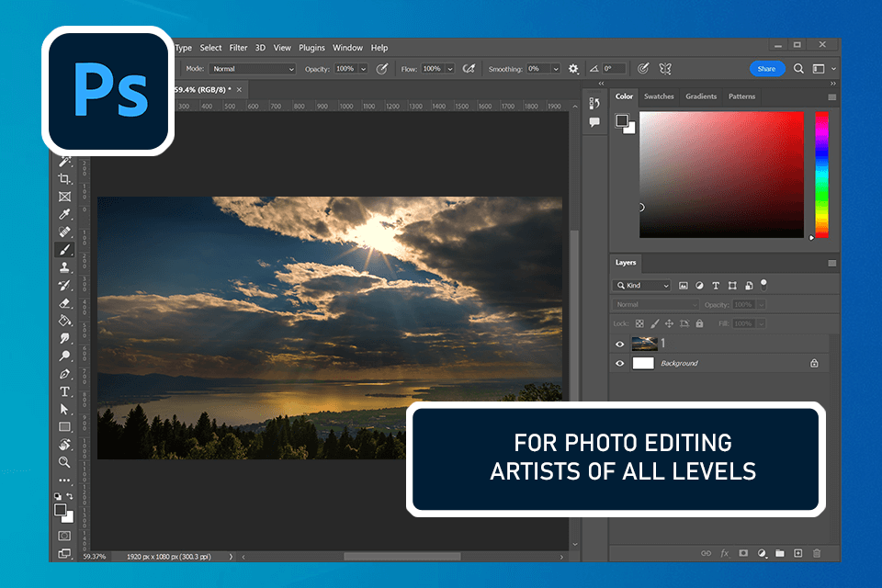Select layer 1 thumbnail

[645, 344]
